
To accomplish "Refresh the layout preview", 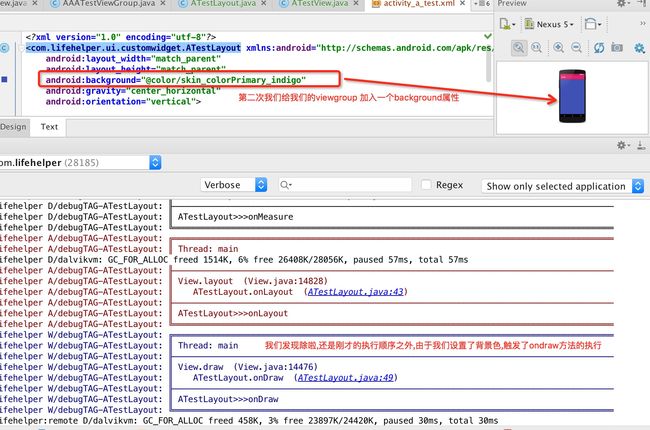I will (599, 48).
